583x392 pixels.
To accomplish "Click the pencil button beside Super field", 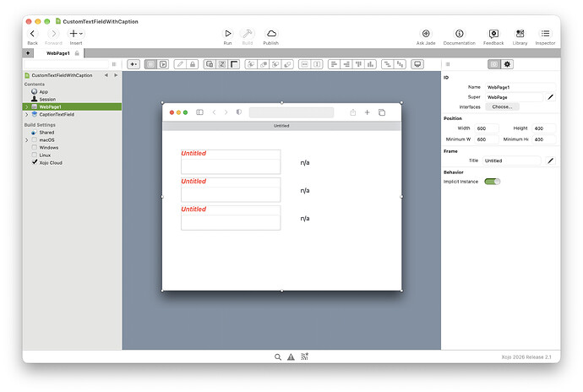I will click(x=551, y=97).
